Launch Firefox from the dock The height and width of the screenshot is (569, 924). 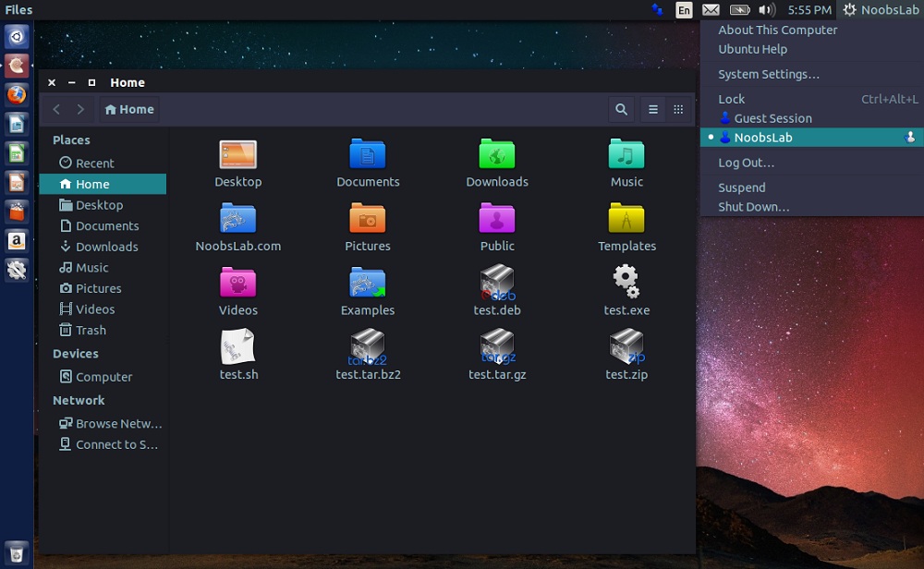tap(17, 94)
